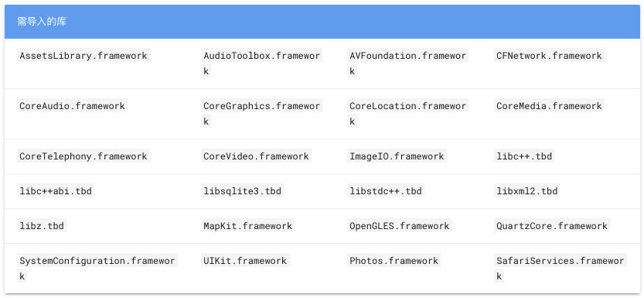Viewport: 644px width, 298px height.
Task: Click CoreGraphics.framework label
Action: 261,114
